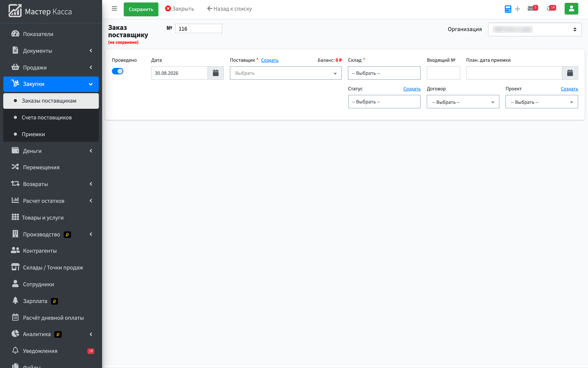588x368 pixels.
Task: Open the Проект dropdown
Action: pyautogui.click(x=542, y=102)
